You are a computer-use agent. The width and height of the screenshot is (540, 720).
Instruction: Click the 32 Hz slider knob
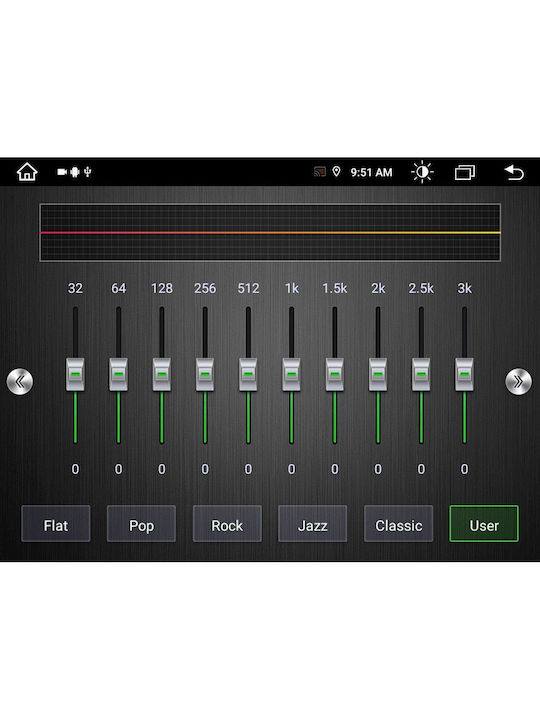(75, 375)
